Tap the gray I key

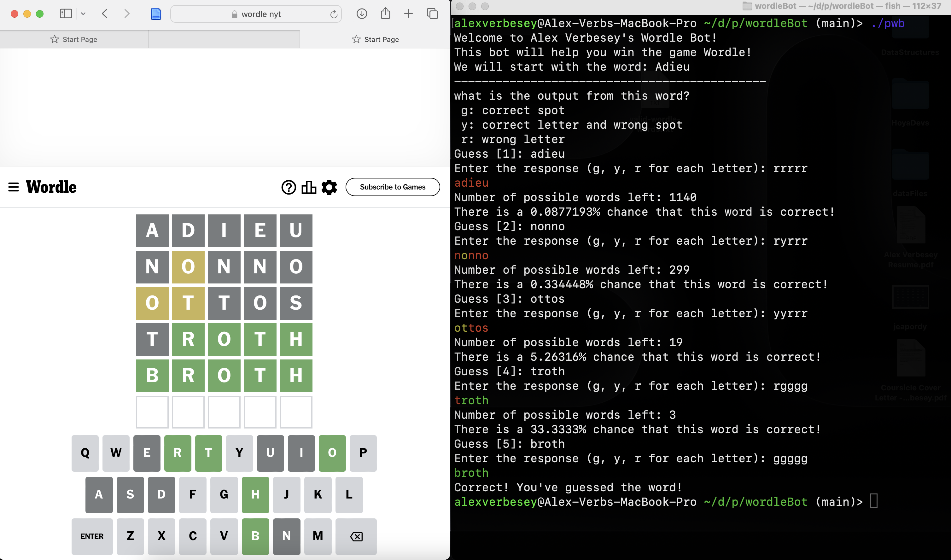301,453
